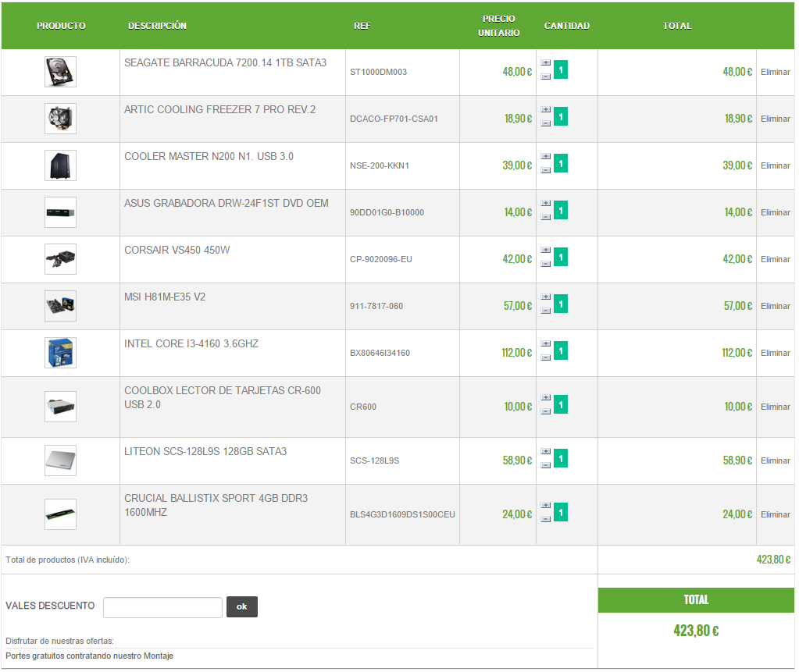The image size is (799, 672).
Task: Remove MSI H81M-E35 with Eliminar link
Action: coord(775,307)
